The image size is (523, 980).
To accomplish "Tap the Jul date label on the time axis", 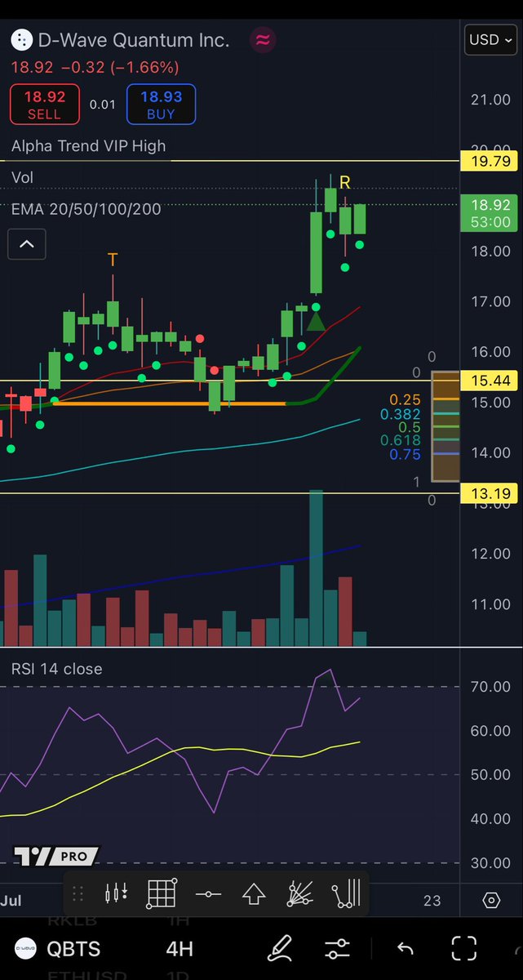I will click(11, 901).
